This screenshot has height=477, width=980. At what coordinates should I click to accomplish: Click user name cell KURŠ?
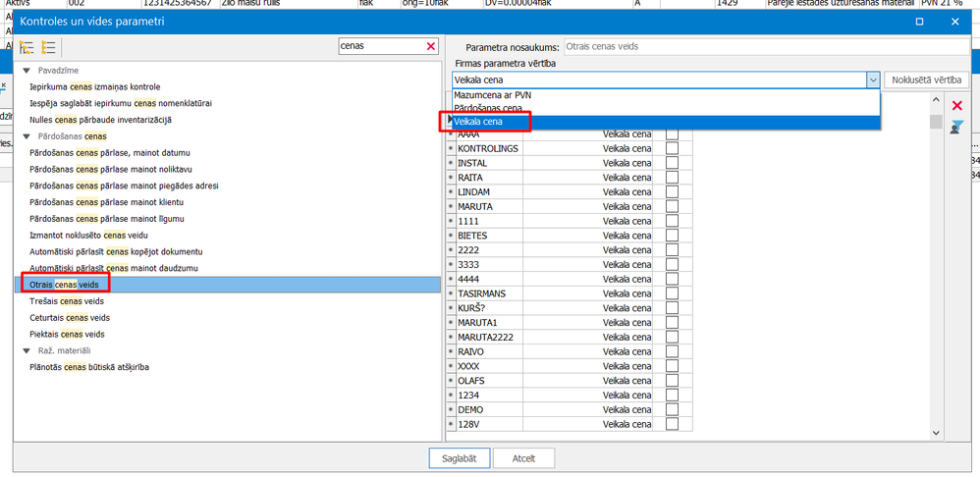(x=489, y=308)
